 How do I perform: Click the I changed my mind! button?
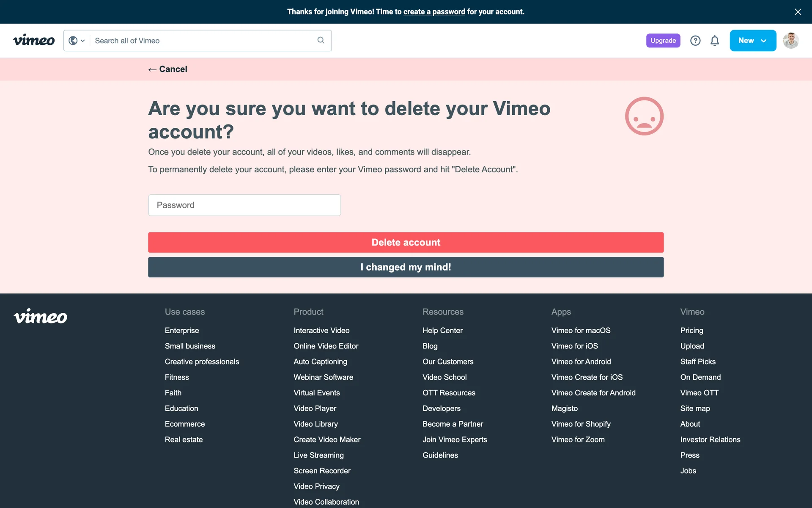(x=406, y=267)
